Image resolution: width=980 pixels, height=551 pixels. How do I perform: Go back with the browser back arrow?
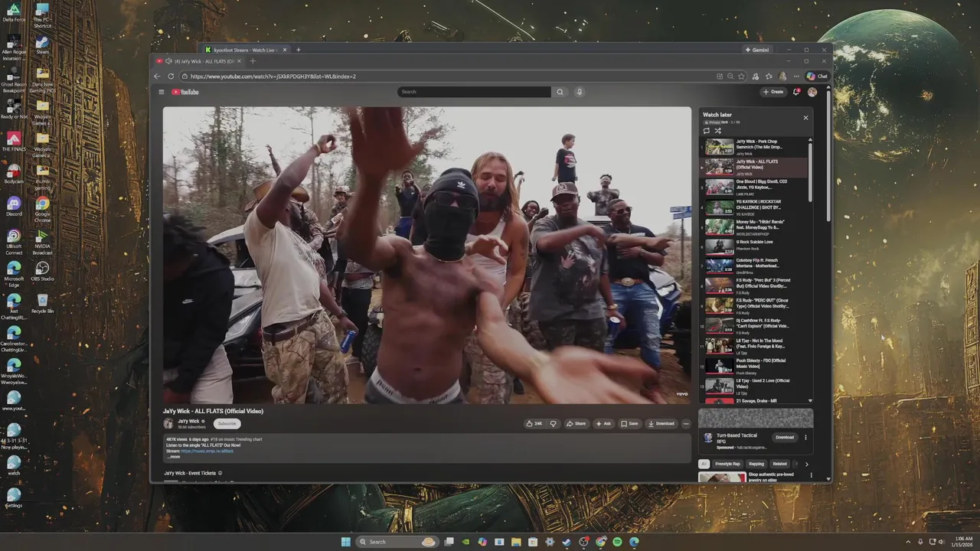click(x=157, y=77)
